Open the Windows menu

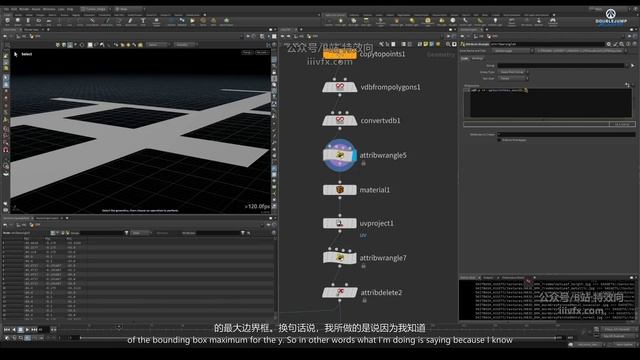click(49, 9)
